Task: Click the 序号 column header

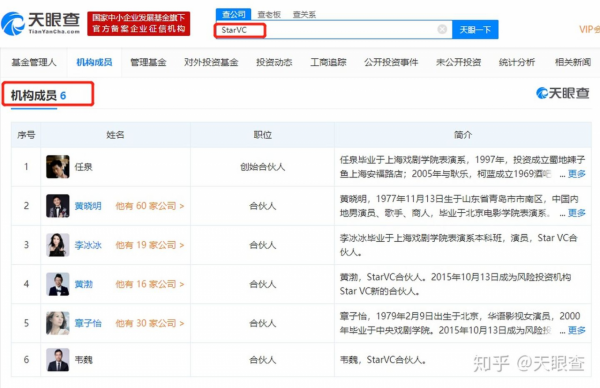Action: click(26, 135)
